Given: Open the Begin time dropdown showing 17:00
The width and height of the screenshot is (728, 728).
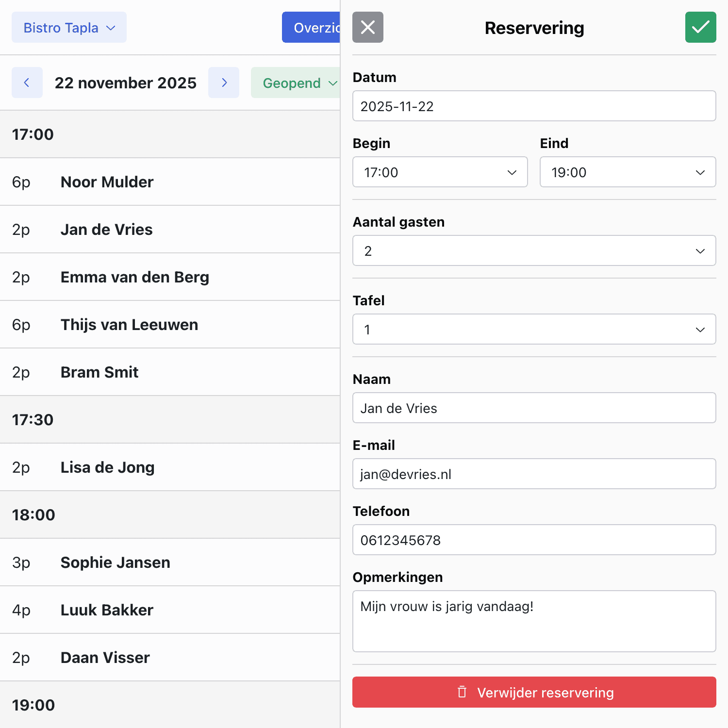Looking at the screenshot, I should [439, 172].
